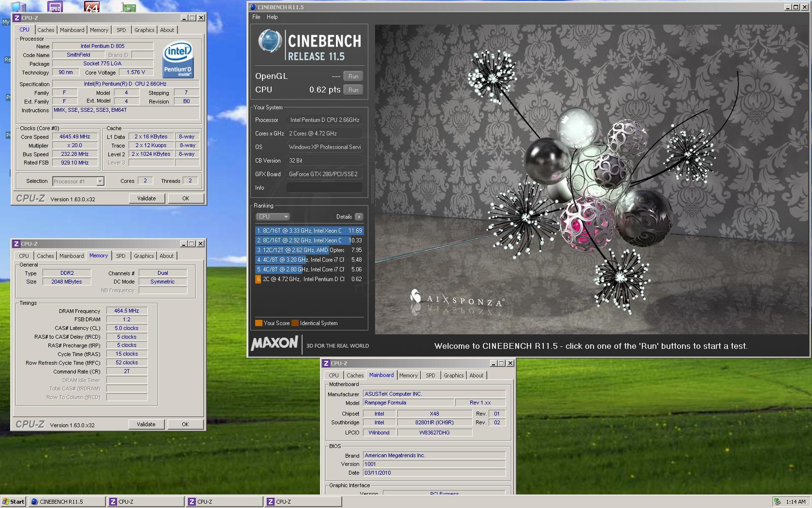The image size is (812, 508).
Task: Click the Intel Pentium D inside logo
Action: (178, 60)
